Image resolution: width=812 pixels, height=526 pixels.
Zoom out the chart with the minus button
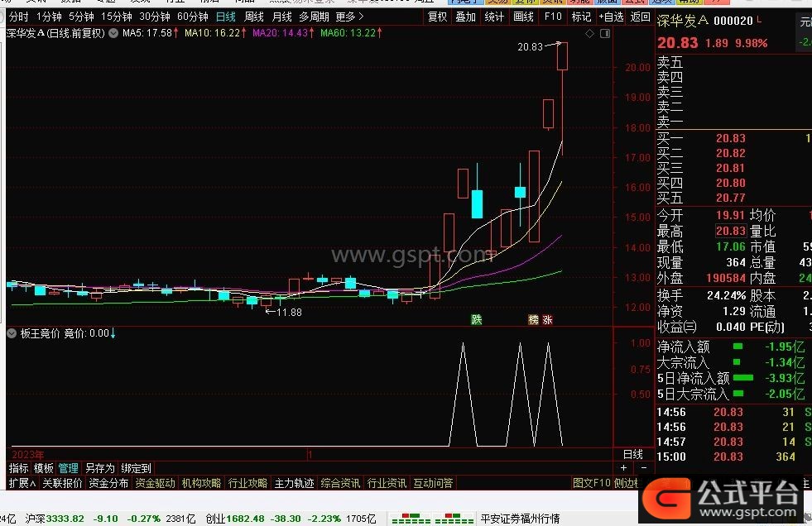pos(644,467)
